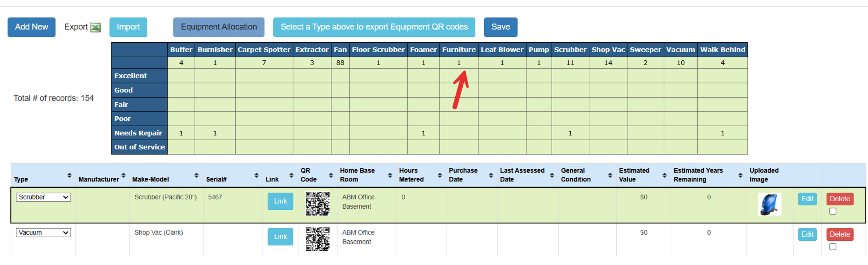Viewport: 868px width, 265px height.
Task: Select Floor Scrubber column header
Action: point(378,50)
